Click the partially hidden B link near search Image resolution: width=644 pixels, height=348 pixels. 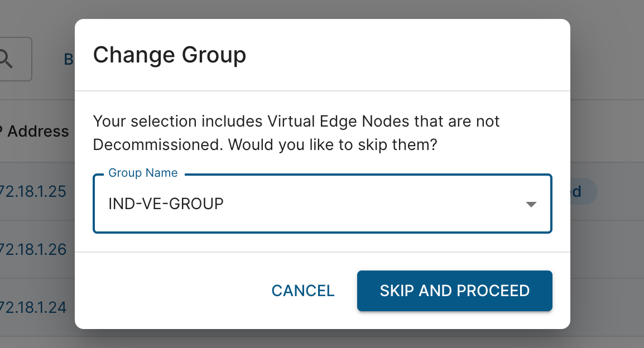click(x=69, y=60)
